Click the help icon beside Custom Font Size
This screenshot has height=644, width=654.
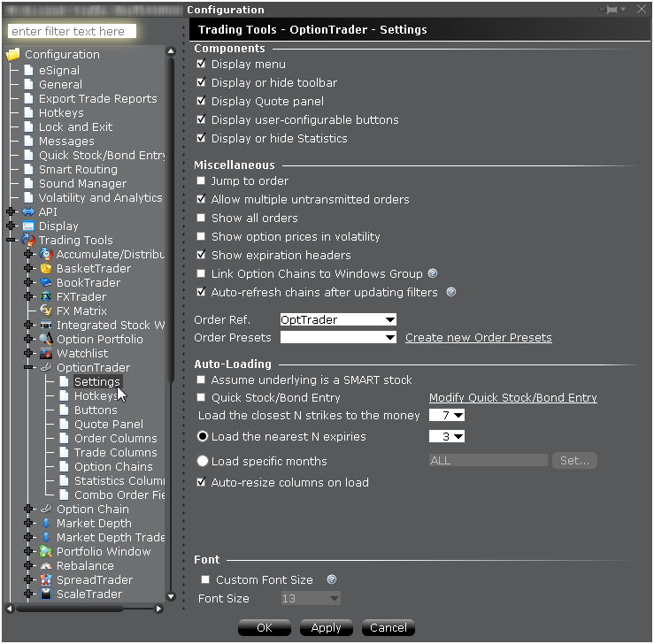[332, 579]
